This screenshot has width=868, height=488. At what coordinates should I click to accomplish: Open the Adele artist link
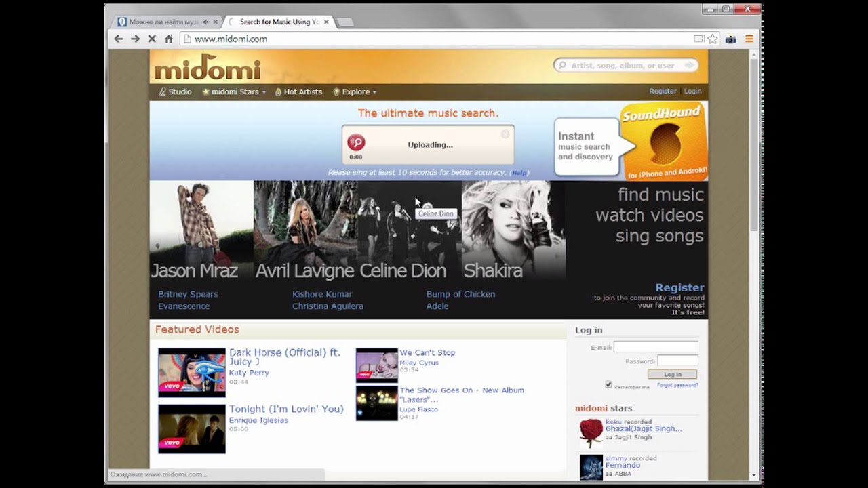pos(437,306)
